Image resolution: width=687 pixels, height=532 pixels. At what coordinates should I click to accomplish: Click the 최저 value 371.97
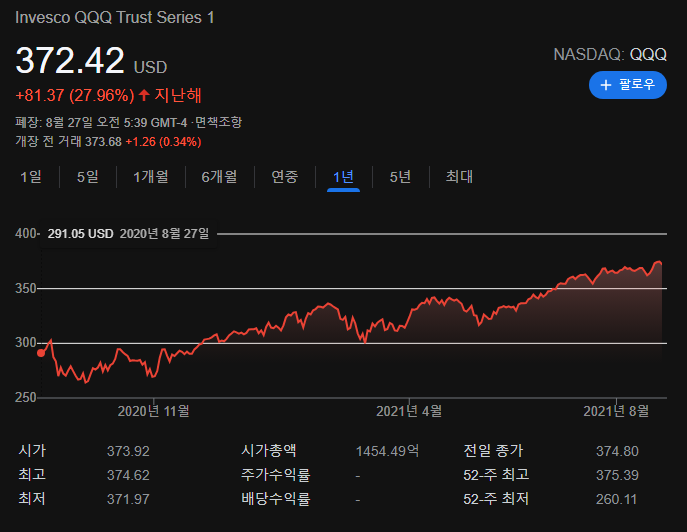tap(128, 499)
